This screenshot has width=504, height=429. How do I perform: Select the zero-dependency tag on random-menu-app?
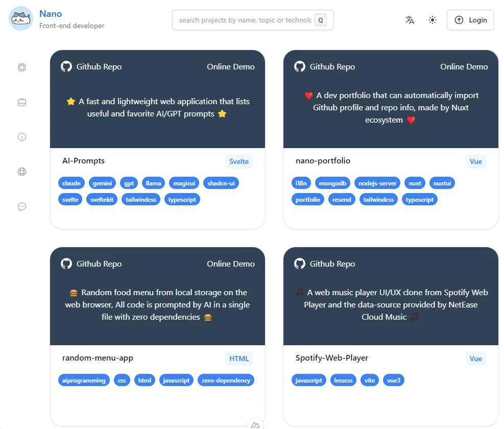[x=226, y=380]
